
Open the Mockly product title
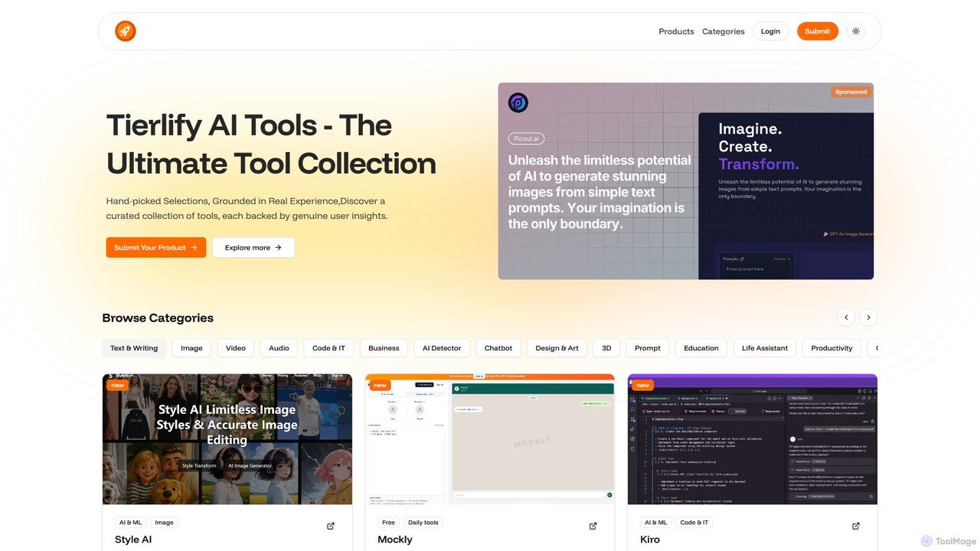pos(395,540)
